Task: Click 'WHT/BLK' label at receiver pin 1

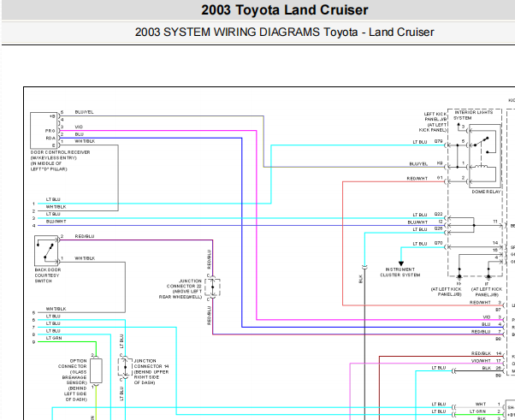Action: 85,141
